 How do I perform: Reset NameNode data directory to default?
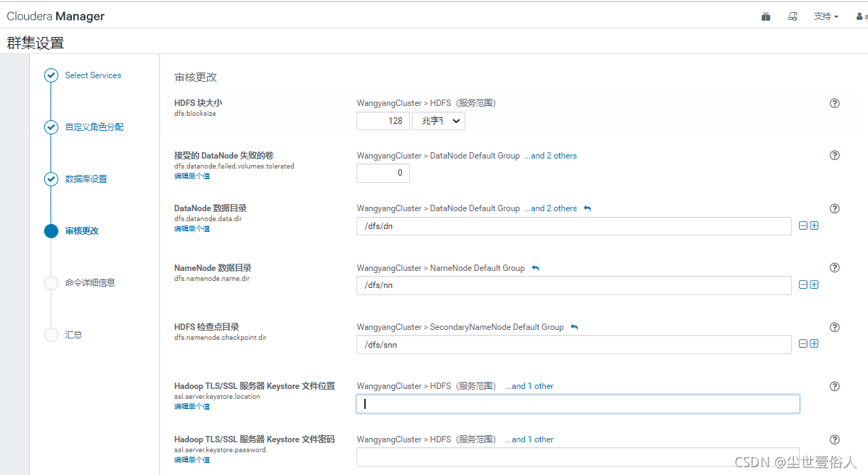click(536, 268)
